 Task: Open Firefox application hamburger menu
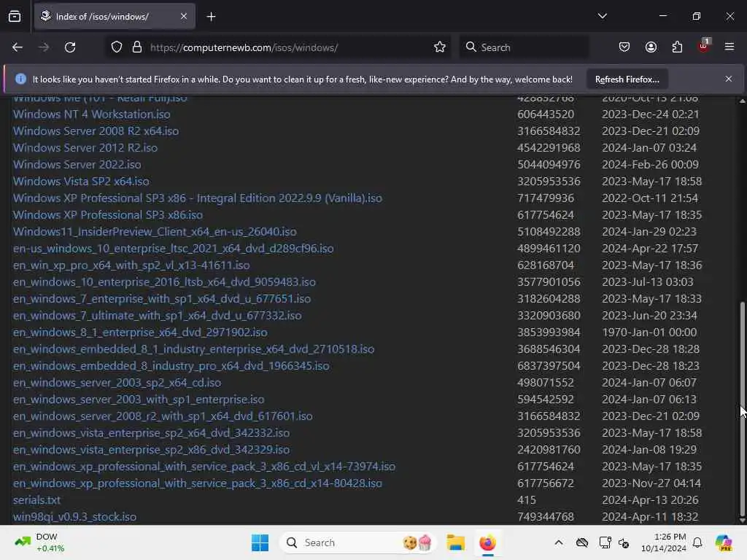tap(729, 47)
